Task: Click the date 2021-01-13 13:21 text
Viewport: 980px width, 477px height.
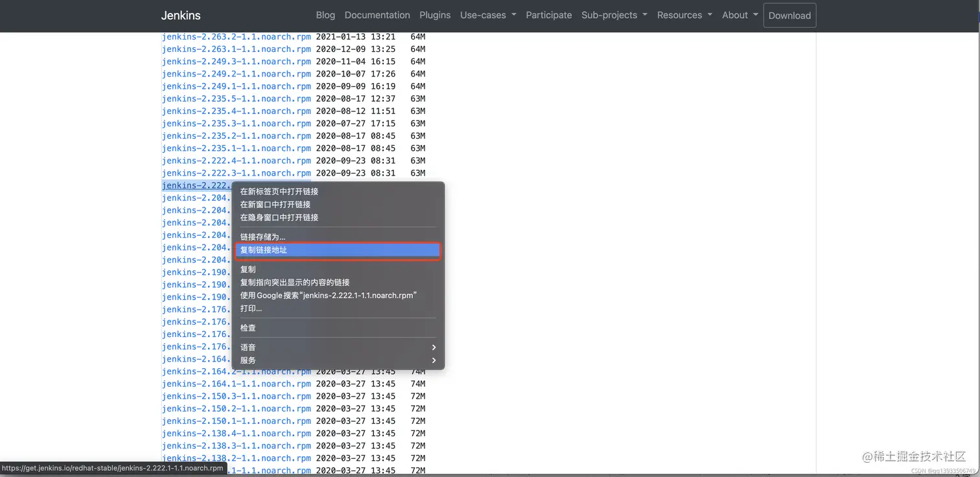Action: (x=356, y=37)
